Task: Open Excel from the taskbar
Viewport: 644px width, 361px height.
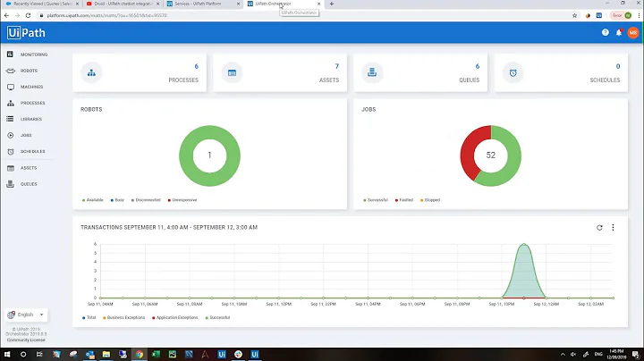Action: (156, 355)
